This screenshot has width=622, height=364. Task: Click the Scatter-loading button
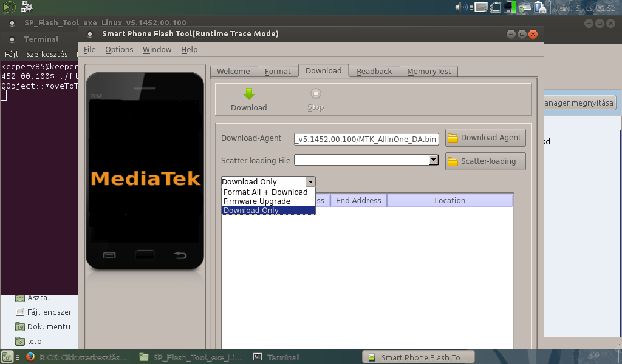pyautogui.click(x=485, y=161)
